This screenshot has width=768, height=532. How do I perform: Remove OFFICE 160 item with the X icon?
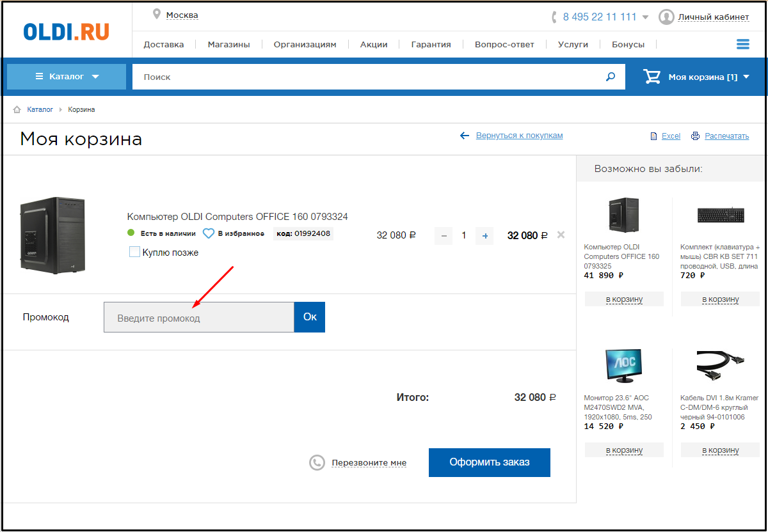pos(561,235)
